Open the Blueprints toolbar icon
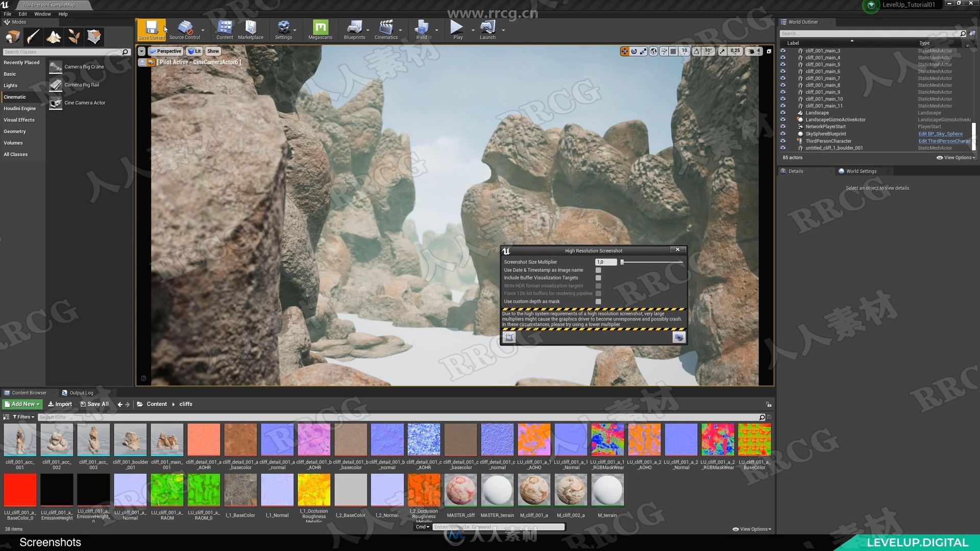Viewport: 980px width, 551px height. 354,30
